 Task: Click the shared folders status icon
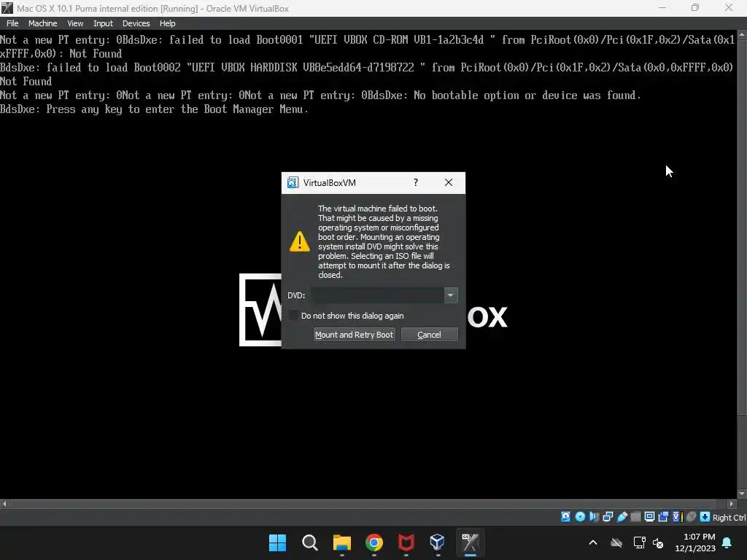pyautogui.click(x=635, y=517)
